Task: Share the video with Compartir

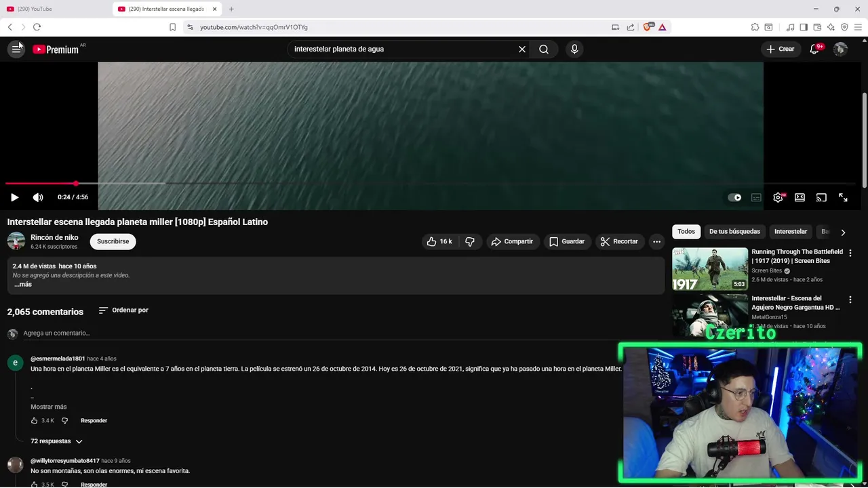Action: [513, 241]
